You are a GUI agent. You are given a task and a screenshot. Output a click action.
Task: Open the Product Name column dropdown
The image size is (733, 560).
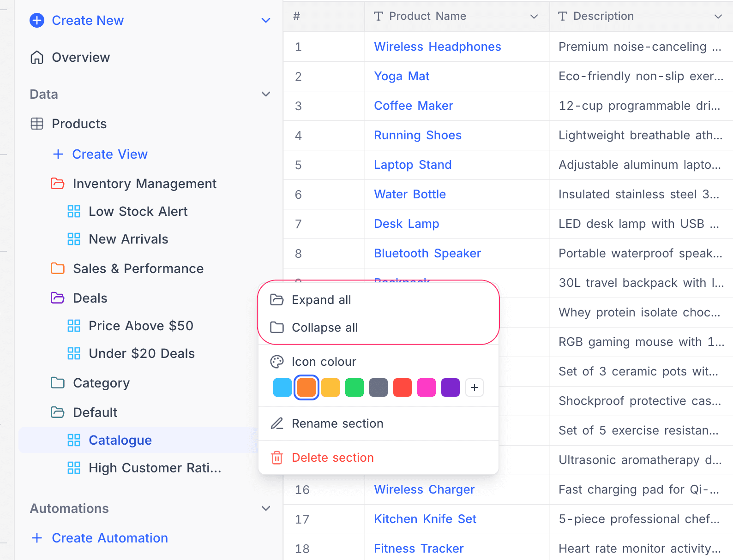[x=534, y=17]
